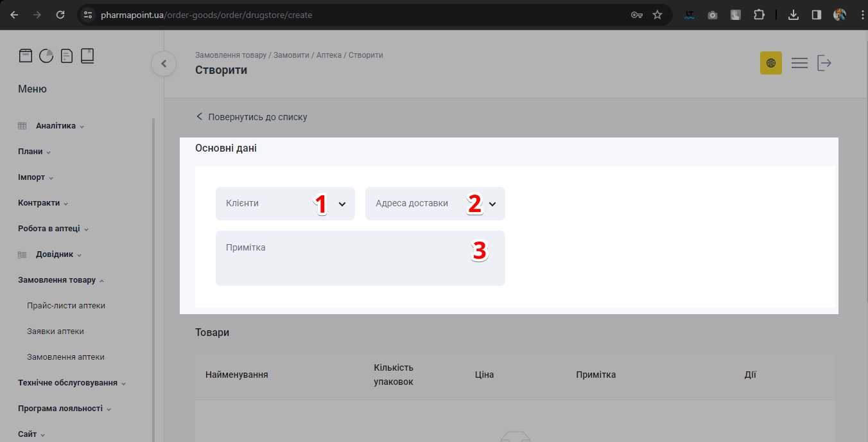868x442 pixels.
Task: Click the storefront box icon in sidebar
Action: [25, 56]
